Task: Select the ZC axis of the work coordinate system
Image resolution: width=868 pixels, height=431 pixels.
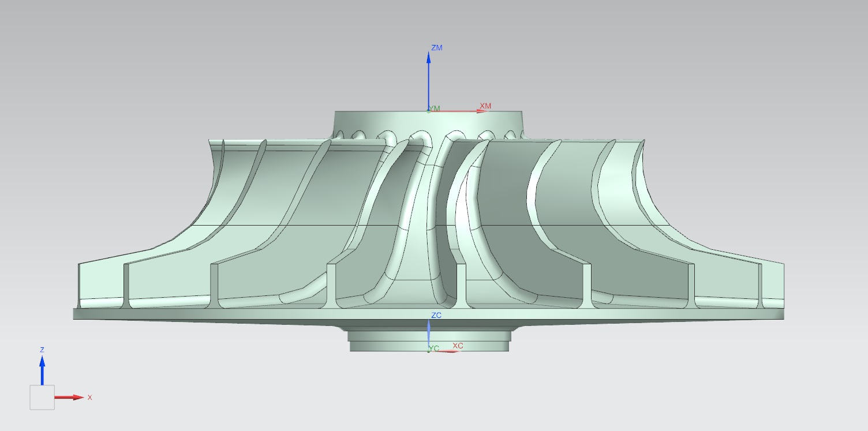Action: tap(428, 335)
